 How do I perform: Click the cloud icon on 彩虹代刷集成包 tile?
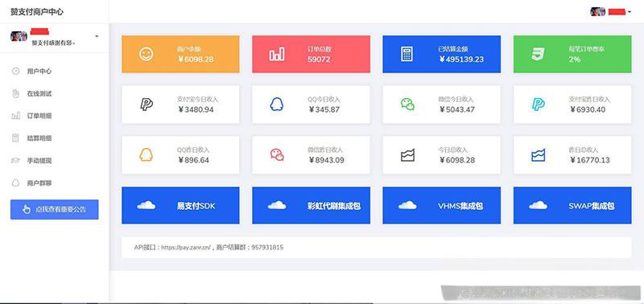pos(276,205)
